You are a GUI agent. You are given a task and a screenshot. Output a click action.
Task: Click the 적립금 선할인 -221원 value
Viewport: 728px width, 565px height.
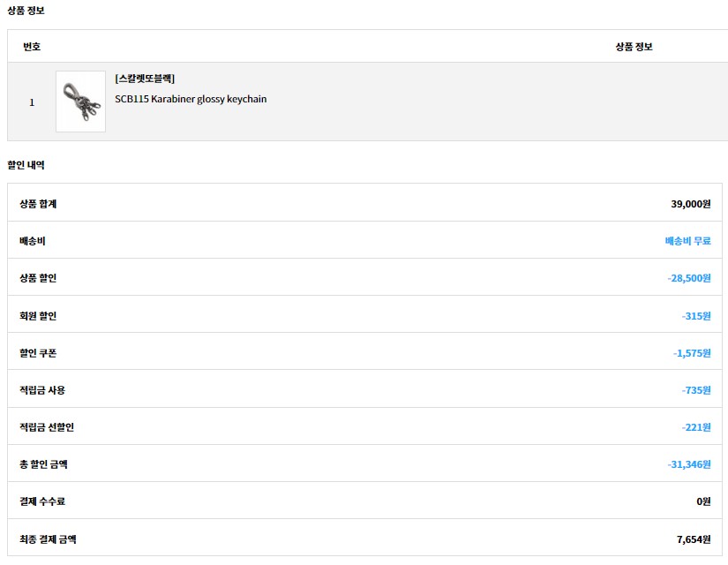(695, 427)
